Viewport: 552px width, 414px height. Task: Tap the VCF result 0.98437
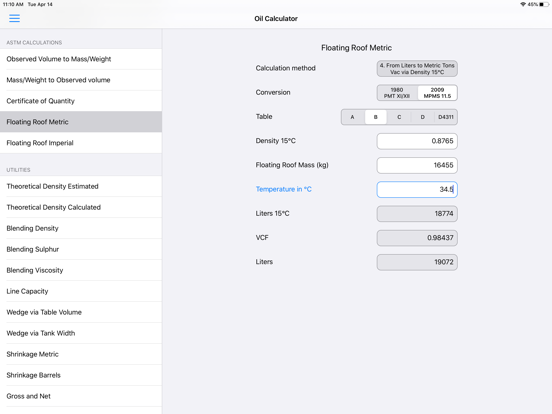(417, 238)
